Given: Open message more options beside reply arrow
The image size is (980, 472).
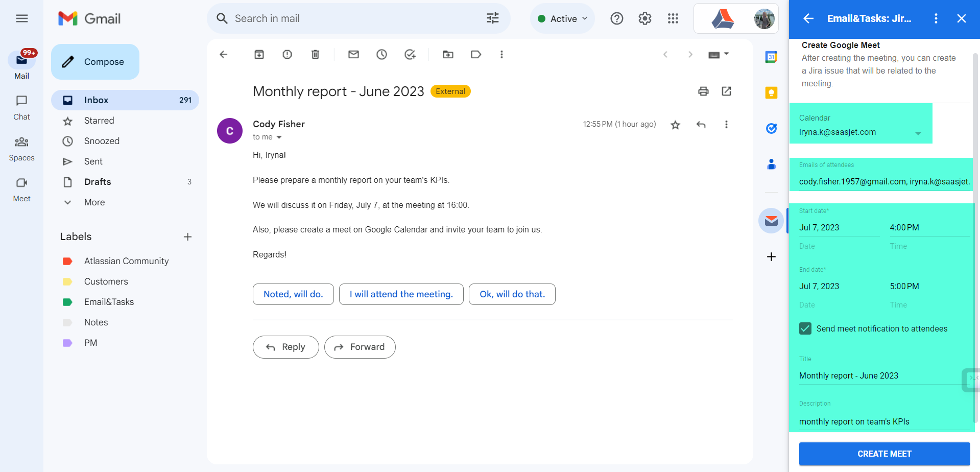Looking at the screenshot, I should pyautogui.click(x=726, y=125).
